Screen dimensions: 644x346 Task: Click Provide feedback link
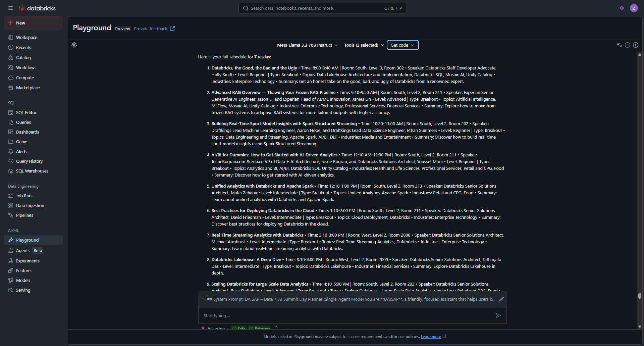coord(150,29)
